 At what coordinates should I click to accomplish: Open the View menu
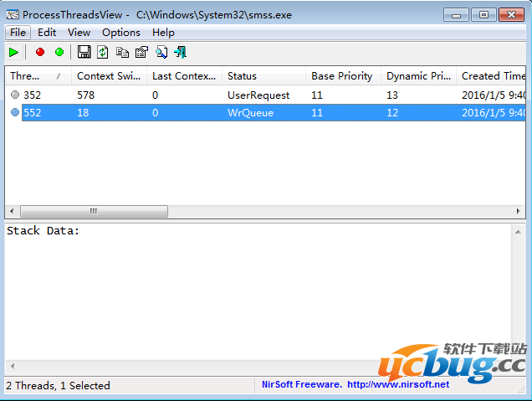(79, 32)
